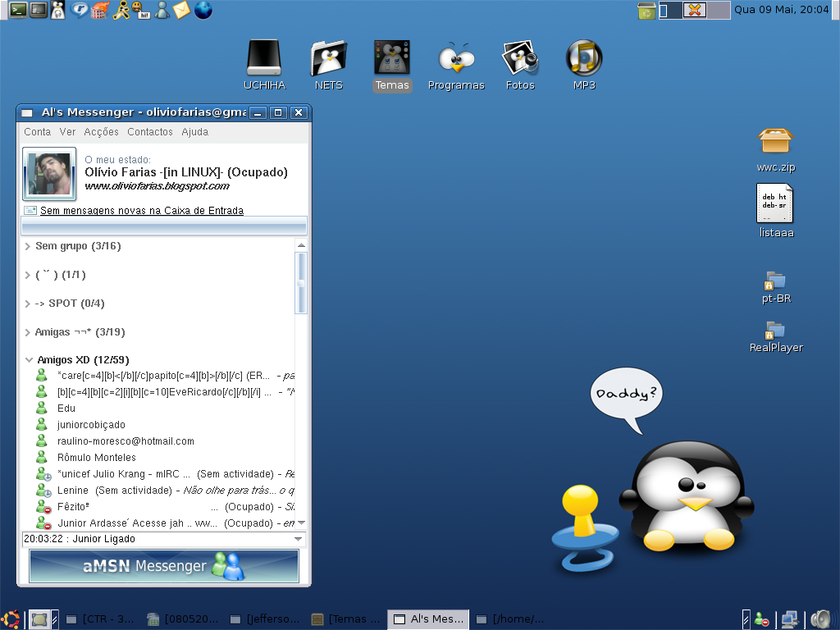Launch the blue globe web browser
The width and height of the screenshot is (840, 630).
tap(203, 10)
